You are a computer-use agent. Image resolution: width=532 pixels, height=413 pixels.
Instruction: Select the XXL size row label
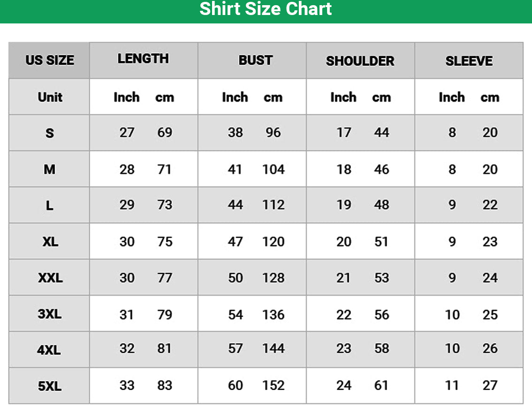coord(50,278)
